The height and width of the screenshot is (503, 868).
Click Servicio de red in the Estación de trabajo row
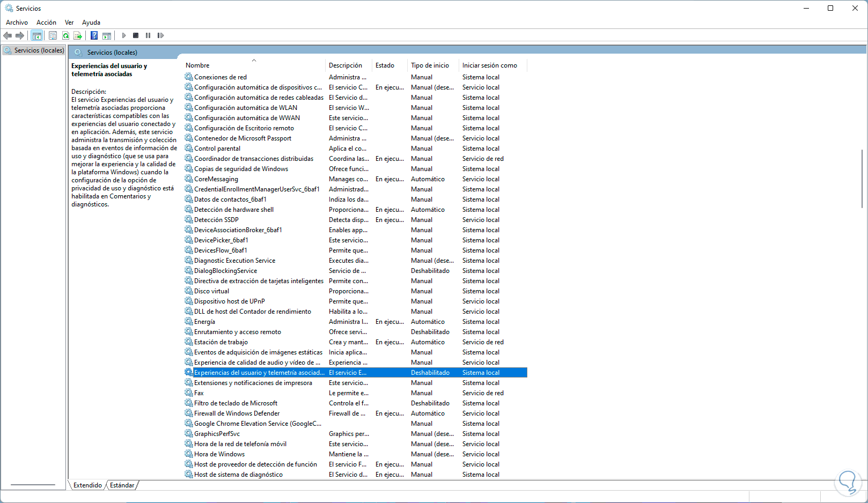tap(483, 342)
